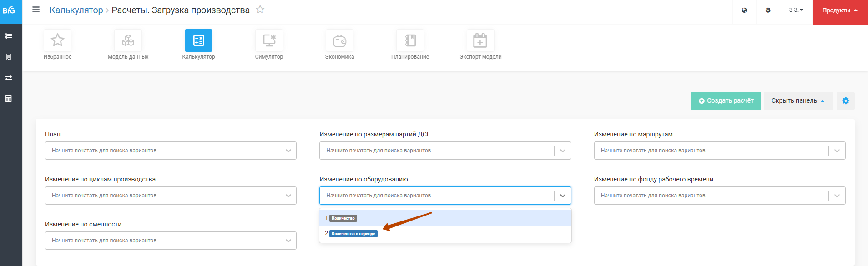Viewport: 868px width, 266px height.
Task: Click the sidebar exchange arrows icon
Action: (8, 78)
